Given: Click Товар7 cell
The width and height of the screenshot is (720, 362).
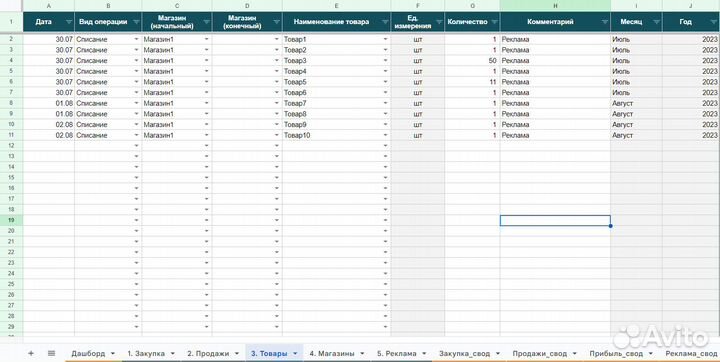Looking at the screenshot, I should click(x=337, y=103).
